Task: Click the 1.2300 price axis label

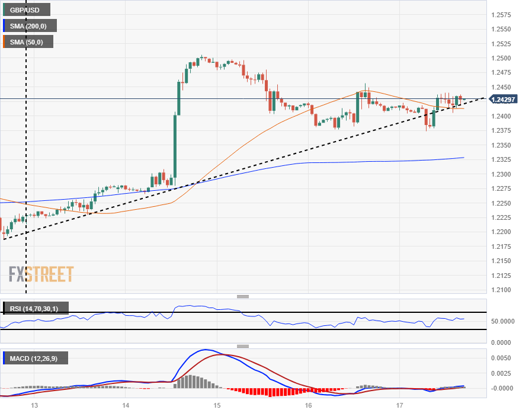Action: (501, 174)
